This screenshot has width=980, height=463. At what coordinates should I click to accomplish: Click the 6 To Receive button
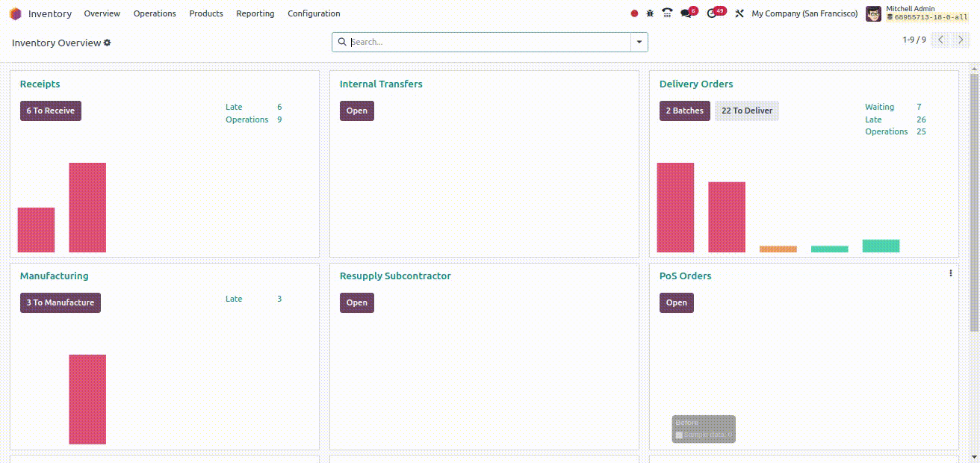coord(51,111)
